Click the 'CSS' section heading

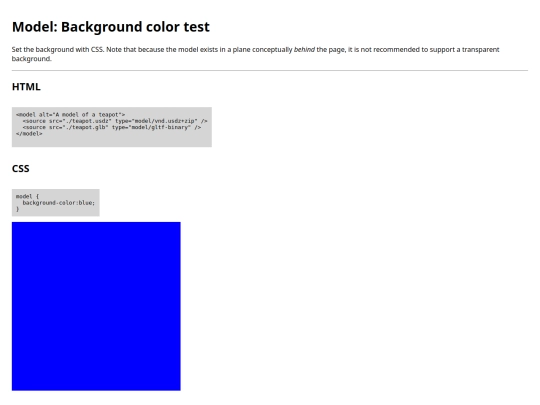(21, 169)
